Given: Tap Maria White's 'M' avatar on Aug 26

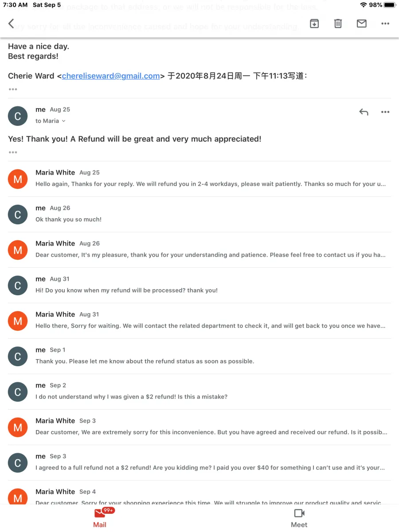Looking at the screenshot, I should tap(18, 250).
